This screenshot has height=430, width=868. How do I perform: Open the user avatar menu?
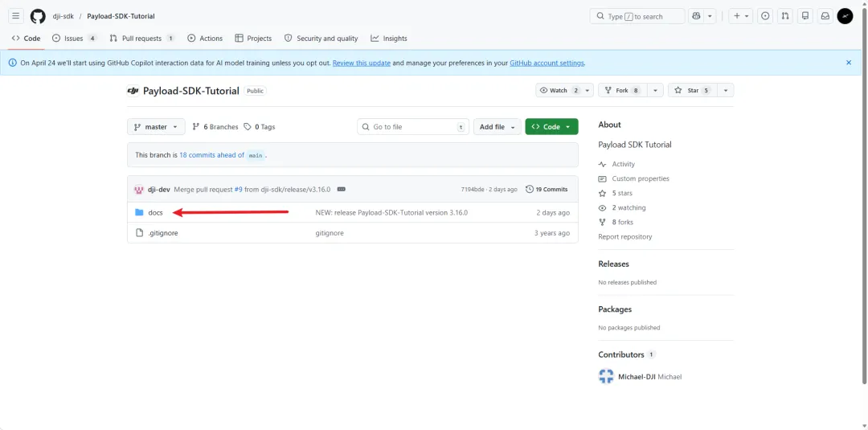tap(845, 16)
